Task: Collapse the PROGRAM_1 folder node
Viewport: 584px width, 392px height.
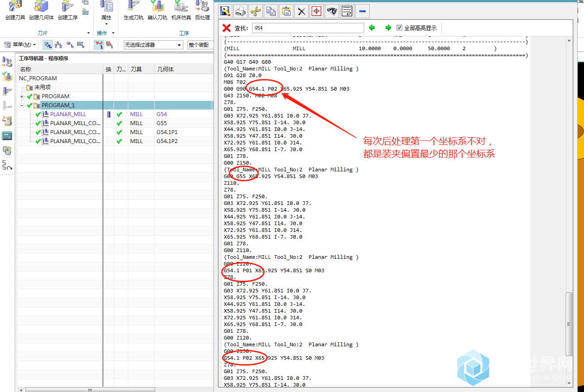Action: pyautogui.click(x=22, y=105)
